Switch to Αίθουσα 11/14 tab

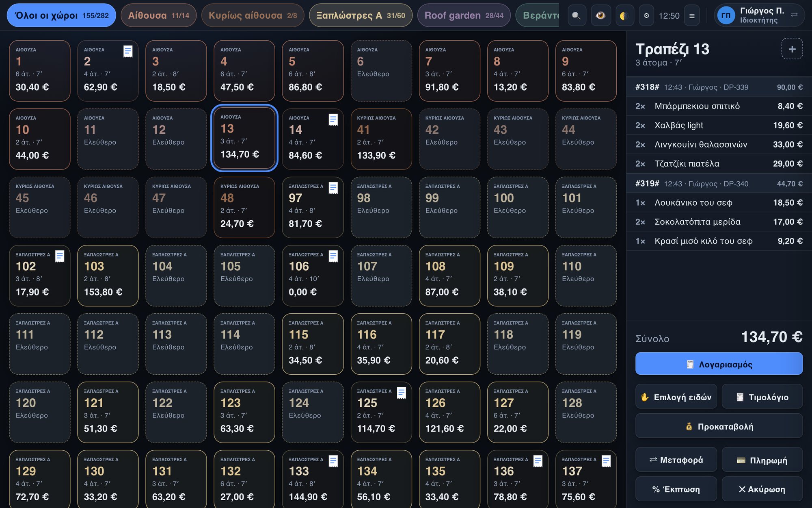159,15
